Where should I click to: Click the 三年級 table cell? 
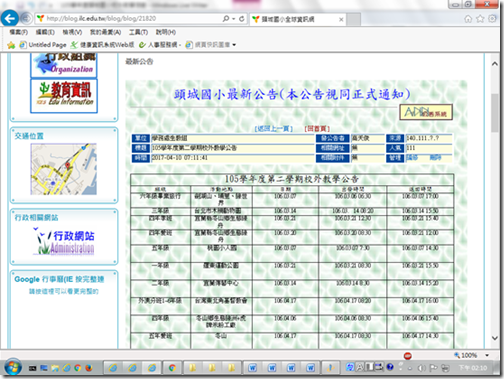pyautogui.click(x=160, y=211)
